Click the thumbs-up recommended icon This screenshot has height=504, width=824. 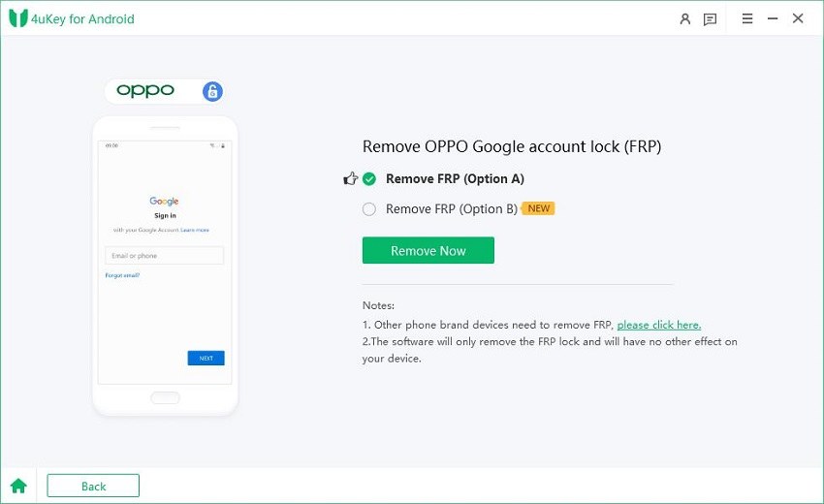pyautogui.click(x=350, y=178)
